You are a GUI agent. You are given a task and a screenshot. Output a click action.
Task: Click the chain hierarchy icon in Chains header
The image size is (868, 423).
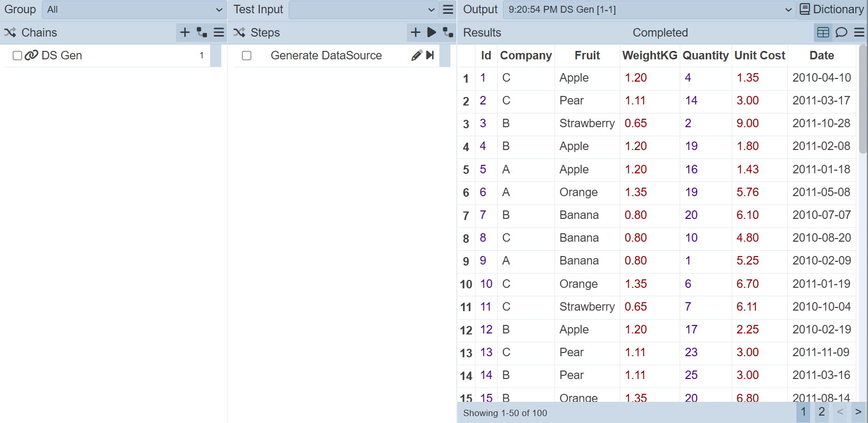(x=202, y=32)
